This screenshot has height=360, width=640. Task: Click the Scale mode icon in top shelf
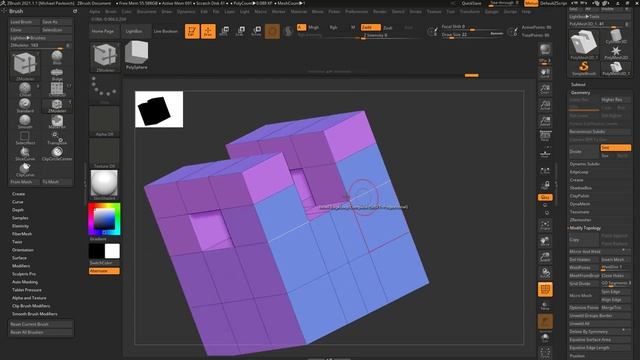coord(240,31)
